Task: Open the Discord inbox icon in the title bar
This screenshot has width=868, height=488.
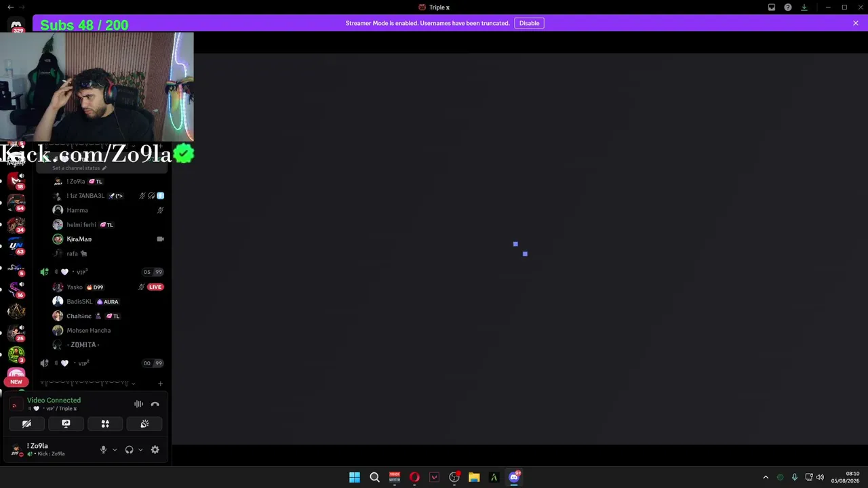Action: point(772,7)
